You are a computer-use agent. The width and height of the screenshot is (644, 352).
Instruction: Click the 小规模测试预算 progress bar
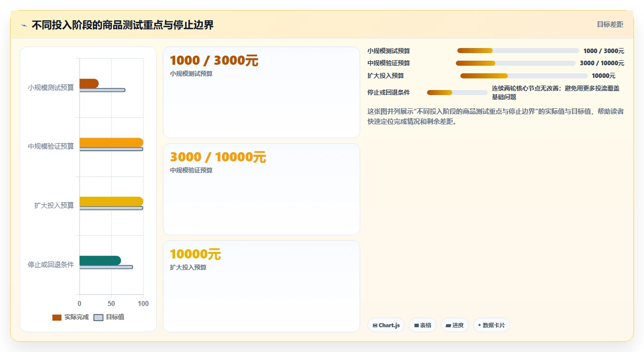(x=518, y=51)
